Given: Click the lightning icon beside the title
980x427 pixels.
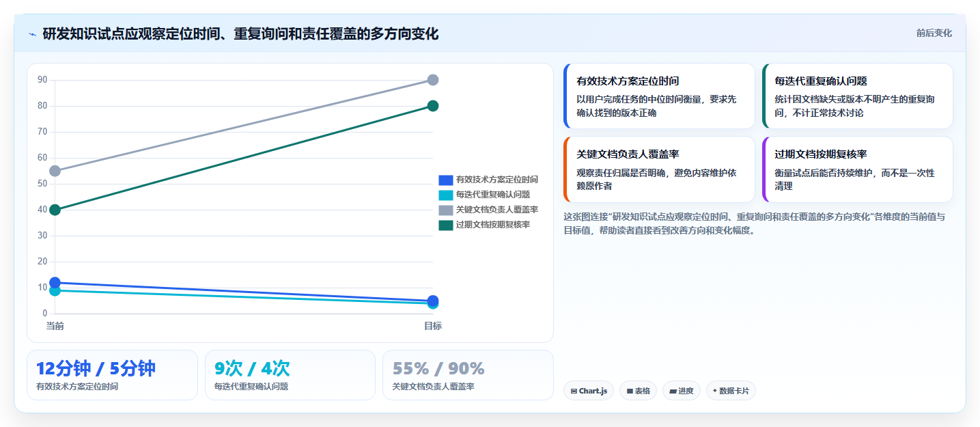Looking at the screenshot, I should pos(33,34).
